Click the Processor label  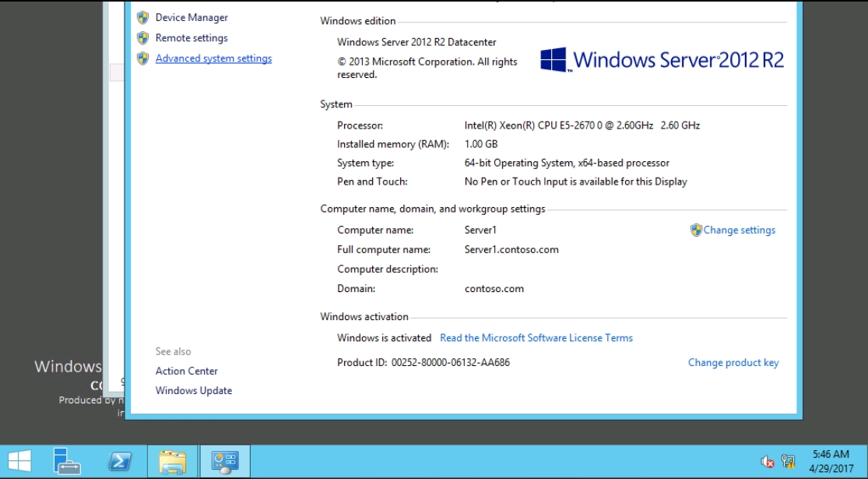coord(360,125)
